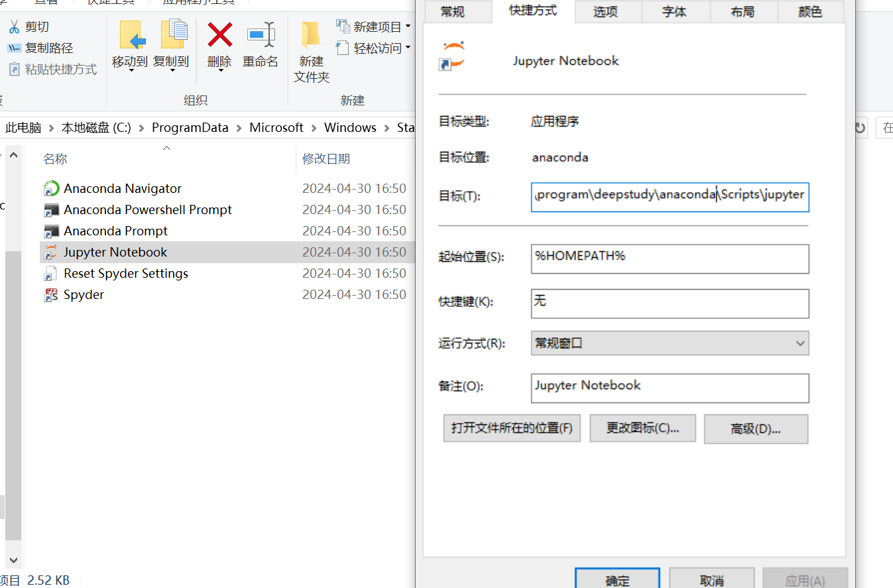
Task: Click the 确定 button
Action: coord(617,579)
